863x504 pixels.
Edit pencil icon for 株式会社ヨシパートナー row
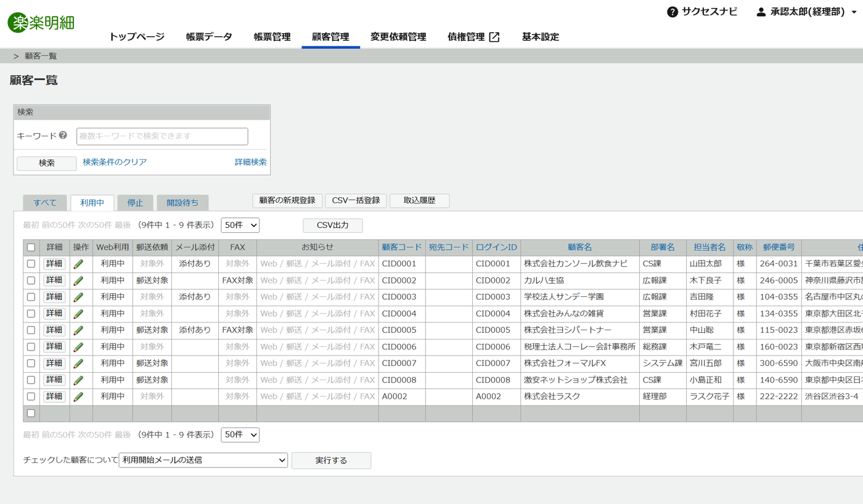pyautogui.click(x=78, y=330)
